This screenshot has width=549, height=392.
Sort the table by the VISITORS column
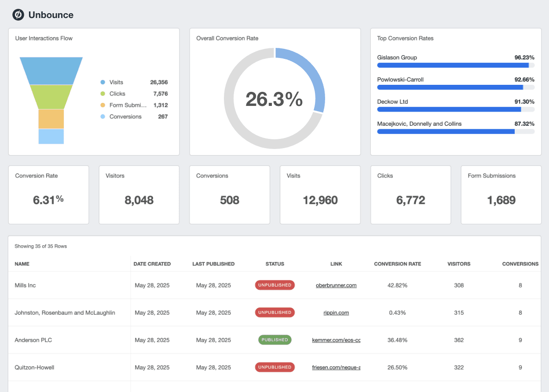pos(459,264)
